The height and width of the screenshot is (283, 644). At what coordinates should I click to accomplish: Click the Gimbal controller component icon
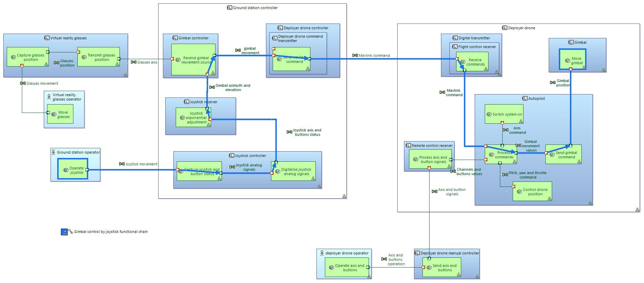pos(175,38)
